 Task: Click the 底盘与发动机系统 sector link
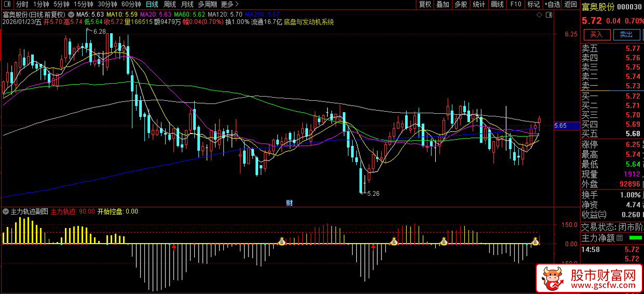point(309,22)
